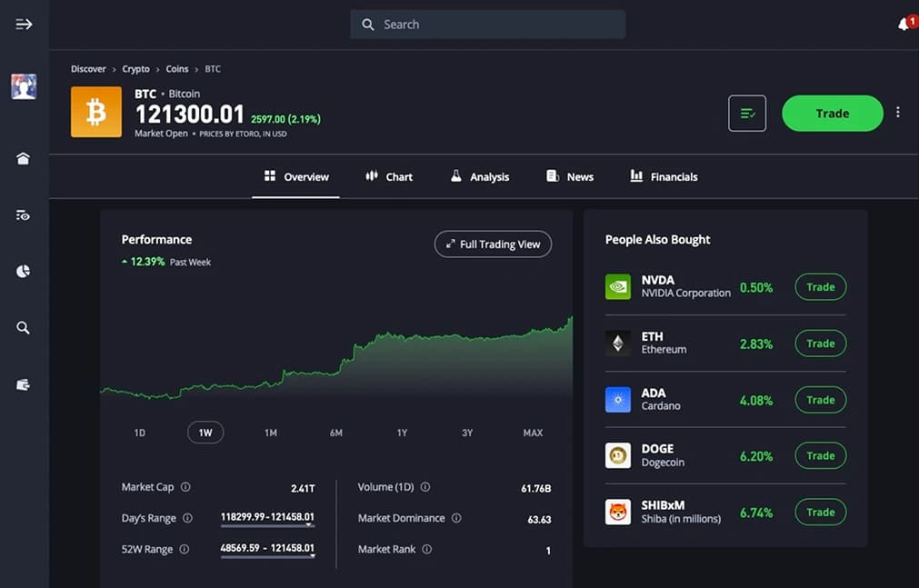Select the 1Y time range
This screenshot has height=588, width=919.
401,433
